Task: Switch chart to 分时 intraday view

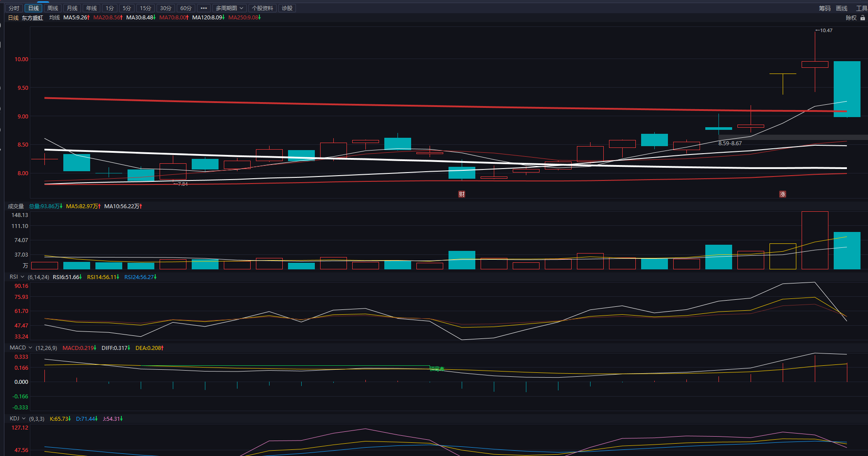Action: coord(14,8)
